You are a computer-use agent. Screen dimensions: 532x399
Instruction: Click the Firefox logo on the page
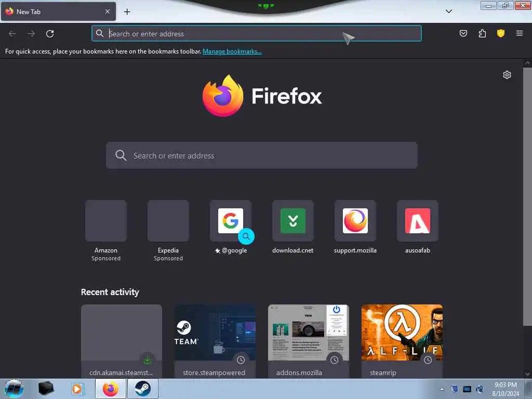coord(262,96)
